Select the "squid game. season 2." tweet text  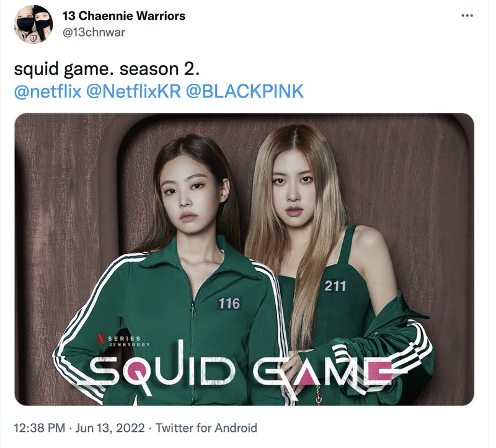click(107, 69)
